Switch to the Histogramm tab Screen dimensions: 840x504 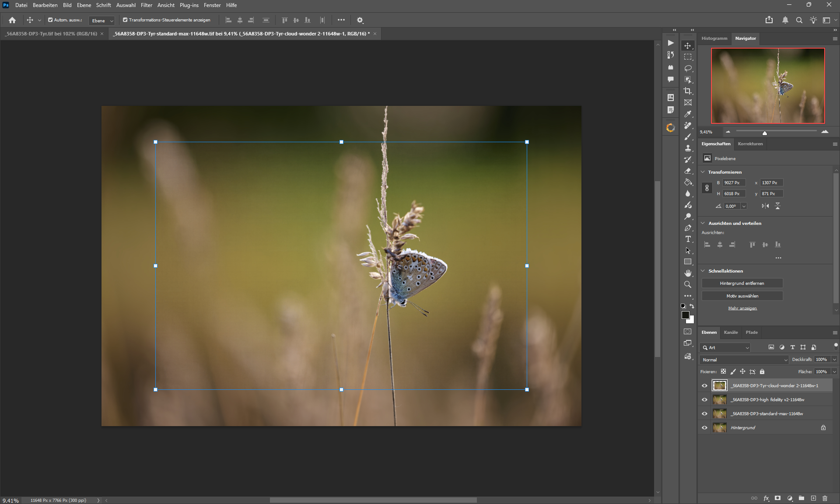click(714, 38)
